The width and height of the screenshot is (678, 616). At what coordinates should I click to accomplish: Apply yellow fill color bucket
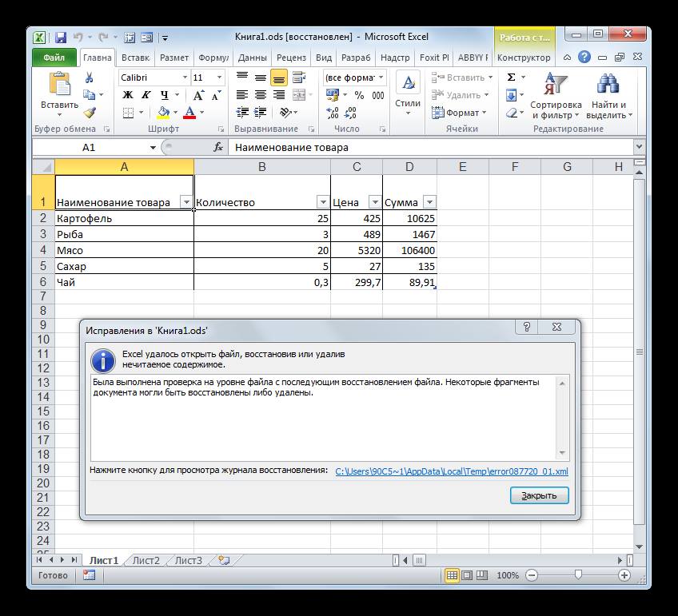[163, 113]
